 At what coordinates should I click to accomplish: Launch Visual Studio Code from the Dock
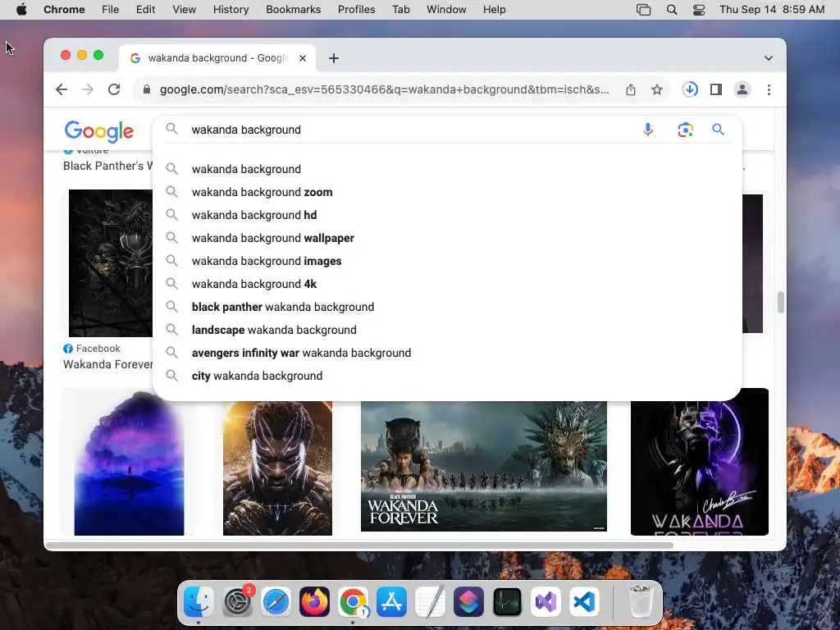tap(584, 601)
